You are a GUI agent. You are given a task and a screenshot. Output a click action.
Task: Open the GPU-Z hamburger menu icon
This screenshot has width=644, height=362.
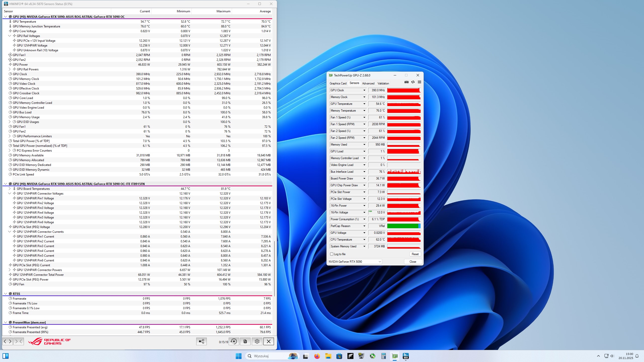(419, 82)
